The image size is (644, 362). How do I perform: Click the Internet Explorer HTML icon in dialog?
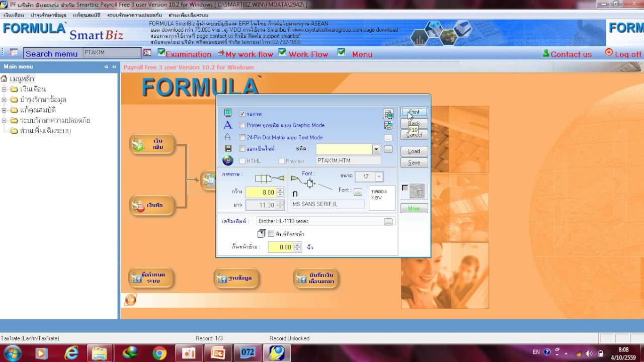tap(228, 161)
